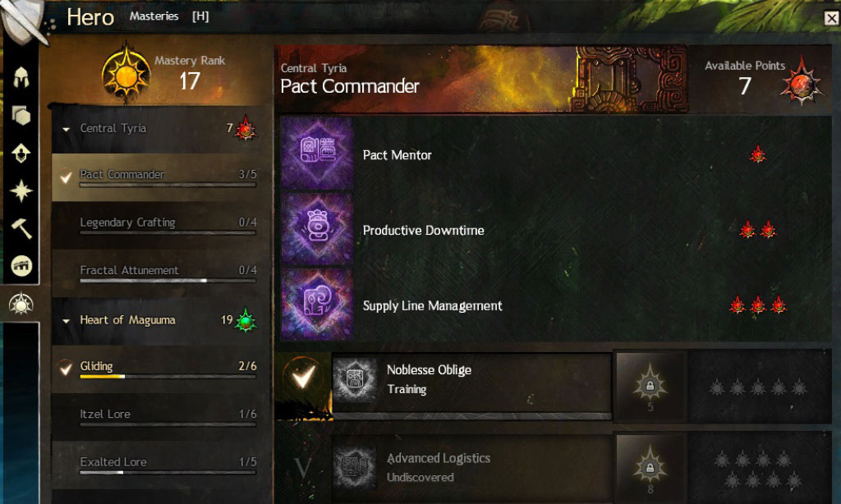Collapse the Central Tyria region list
Image resolution: width=841 pixels, height=504 pixels.
coord(66,129)
